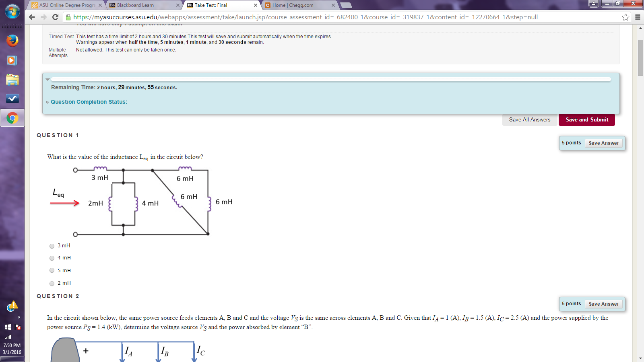The width and height of the screenshot is (644, 362).
Task: Open Windows Media Player from the taskbar
Action: (12, 60)
